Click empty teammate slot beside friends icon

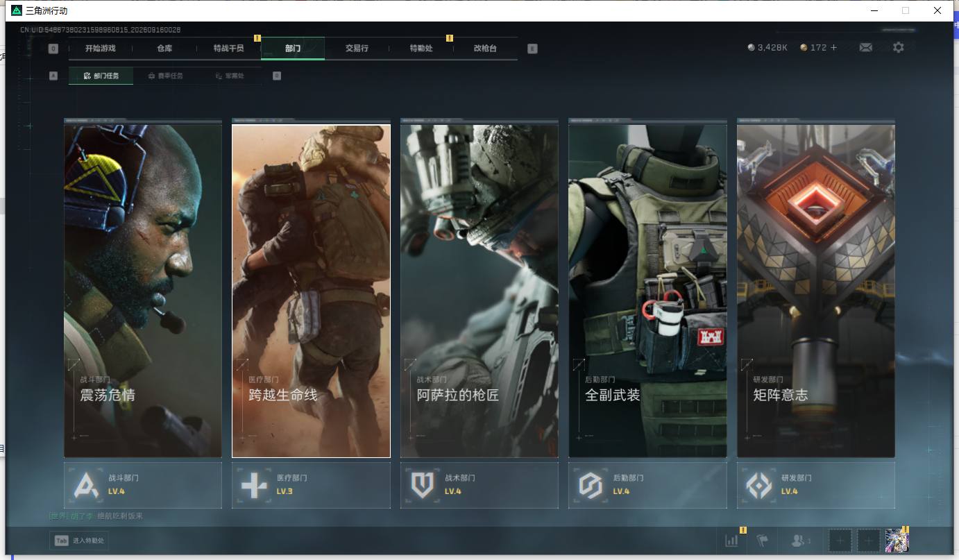(x=840, y=541)
